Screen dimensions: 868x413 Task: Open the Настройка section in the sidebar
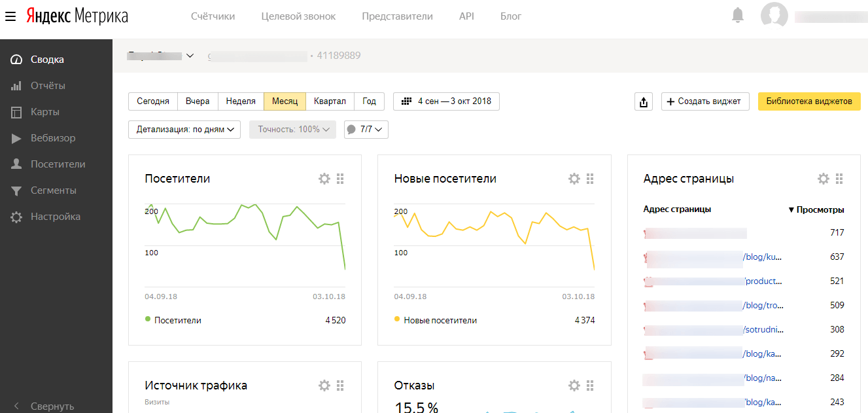pyautogui.click(x=58, y=216)
